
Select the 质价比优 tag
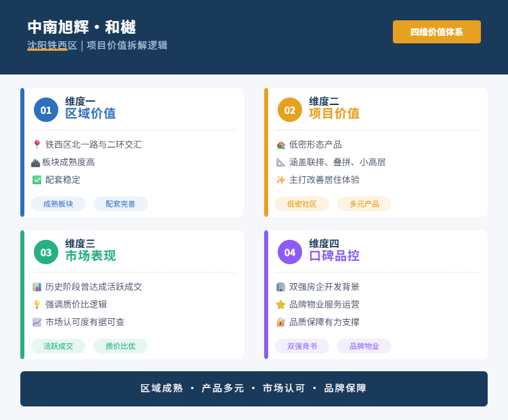click(x=121, y=346)
